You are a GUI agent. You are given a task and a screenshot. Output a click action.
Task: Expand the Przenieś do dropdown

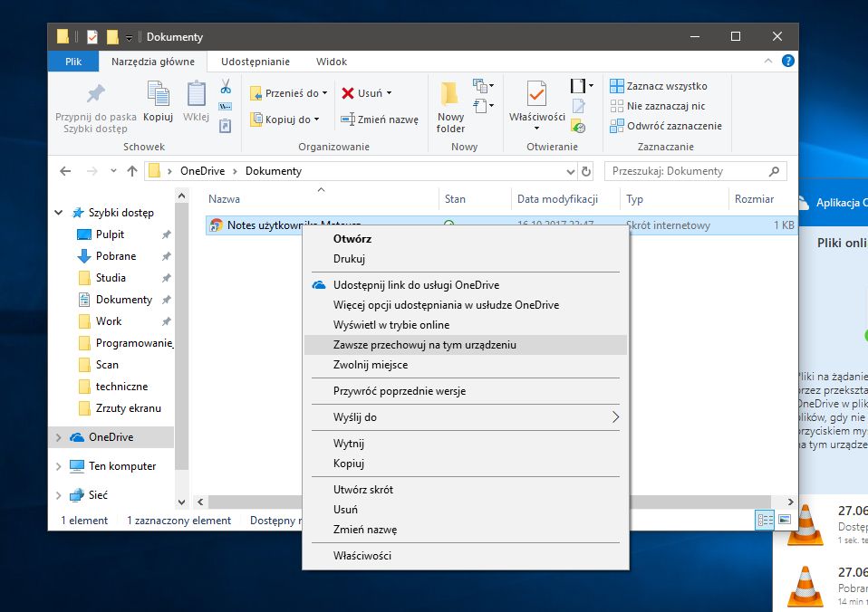[x=324, y=93]
